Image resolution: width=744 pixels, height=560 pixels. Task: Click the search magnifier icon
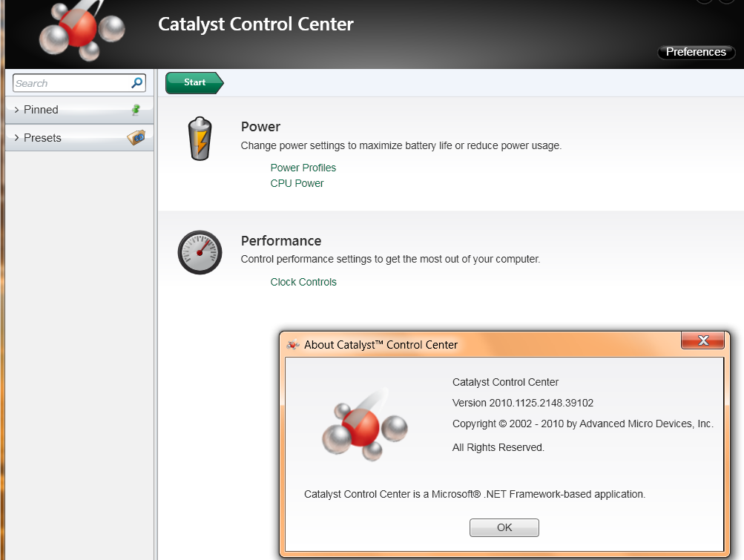(136, 83)
